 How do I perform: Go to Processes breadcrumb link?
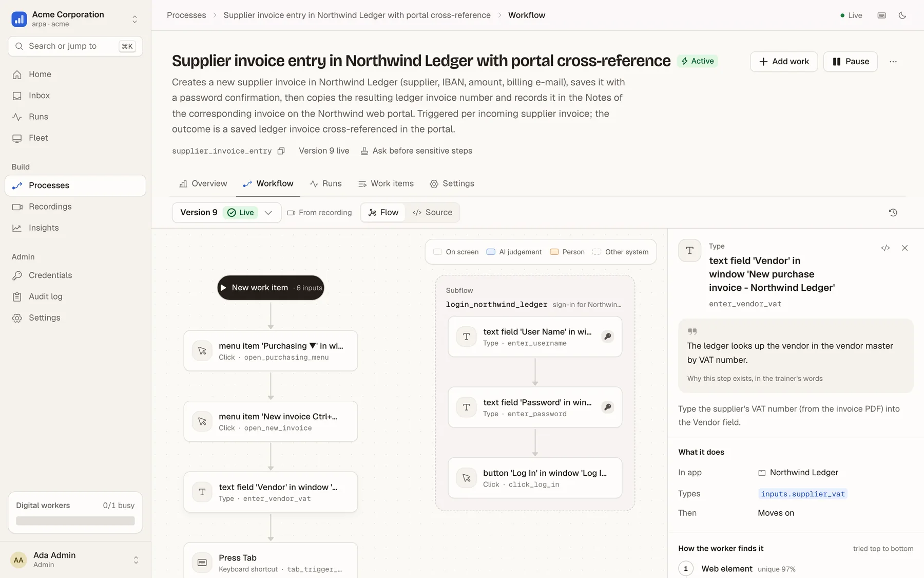(186, 15)
